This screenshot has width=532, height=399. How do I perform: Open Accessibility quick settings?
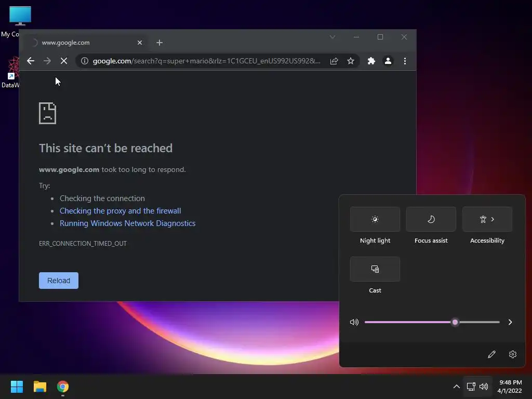pyautogui.click(x=487, y=219)
